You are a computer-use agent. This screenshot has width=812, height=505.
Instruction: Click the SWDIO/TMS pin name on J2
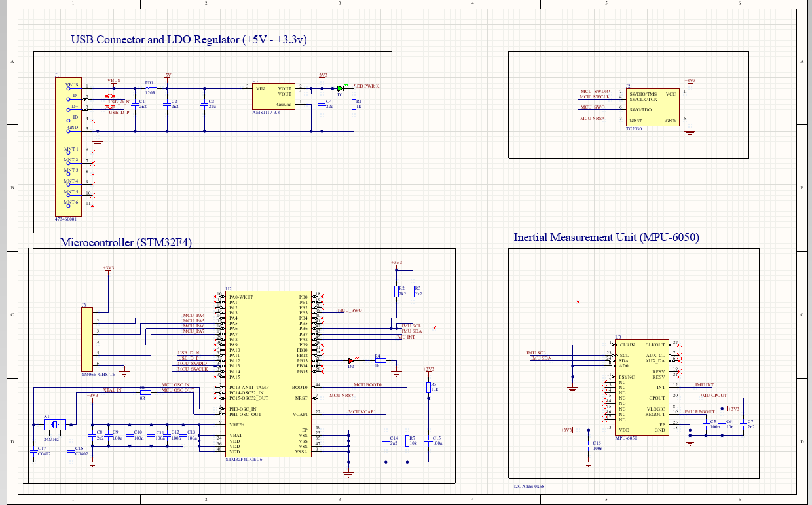click(643, 94)
